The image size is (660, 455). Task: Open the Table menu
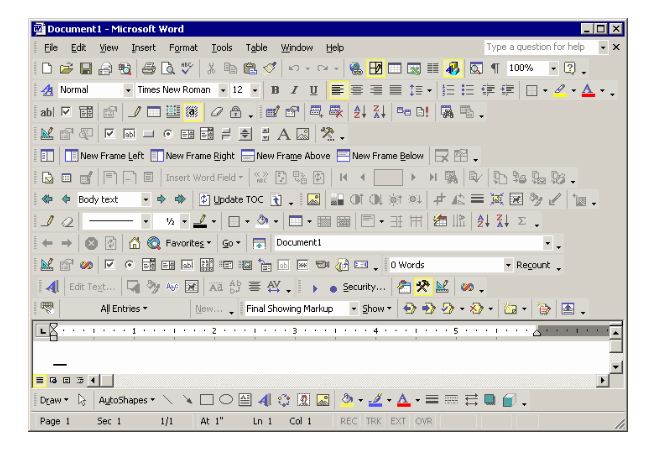click(x=256, y=47)
